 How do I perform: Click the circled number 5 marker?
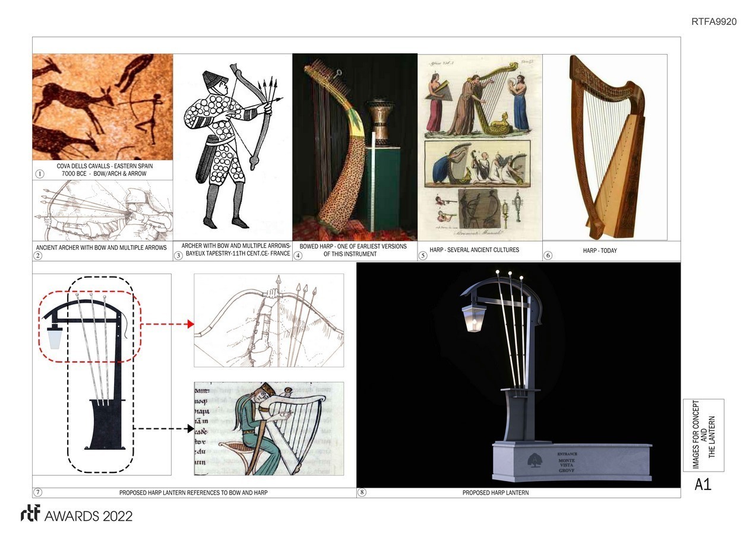[423, 256]
